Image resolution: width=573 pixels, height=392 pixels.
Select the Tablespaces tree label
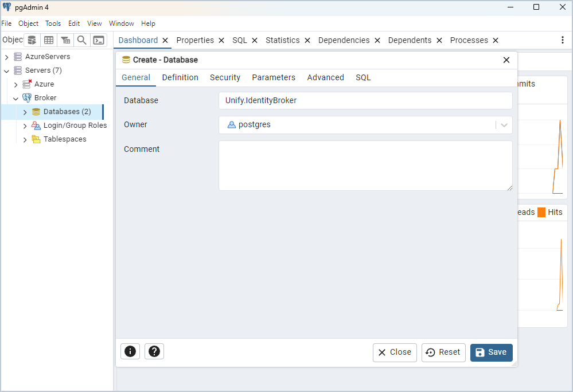[65, 139]
